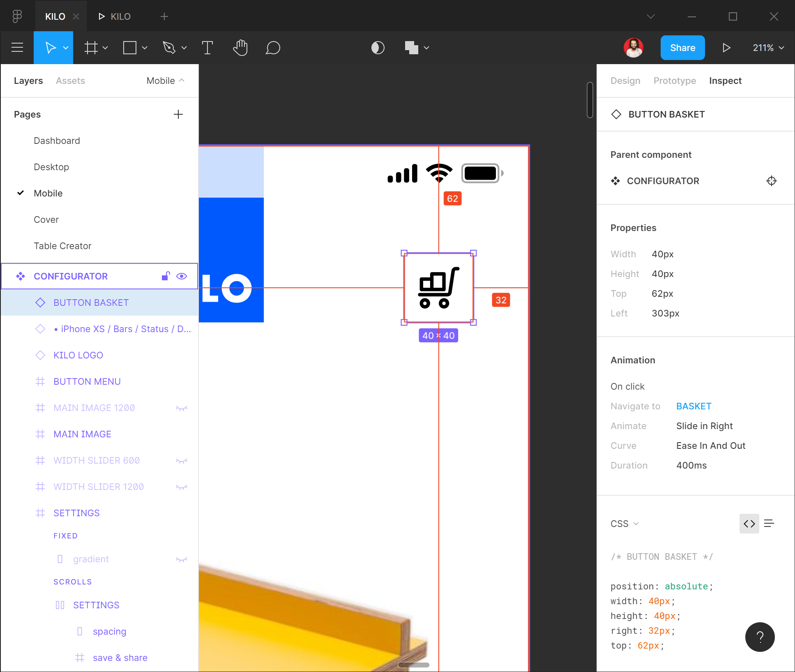Click the blue Share button
The image size is (795, 672).
[682, 48]
